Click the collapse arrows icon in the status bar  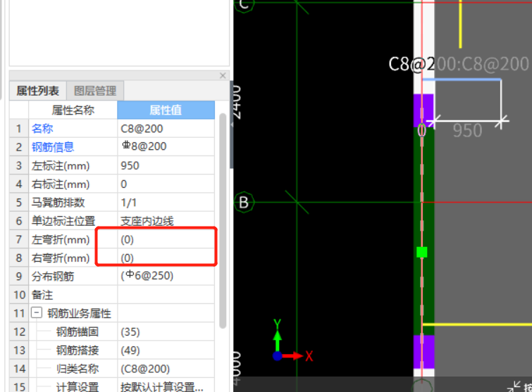pyautogui.click(x=514, y=386)
